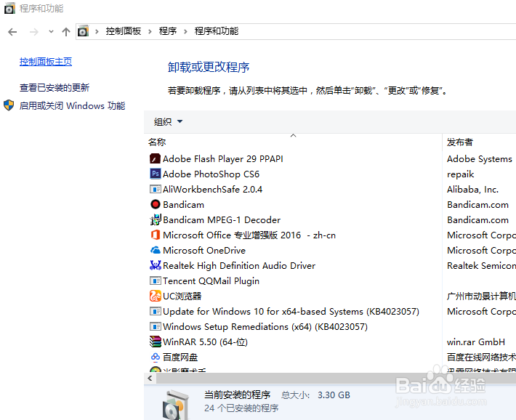Click the UC浏览器 squirrel icon
The image size is (516, 420).
pos(155,296)
